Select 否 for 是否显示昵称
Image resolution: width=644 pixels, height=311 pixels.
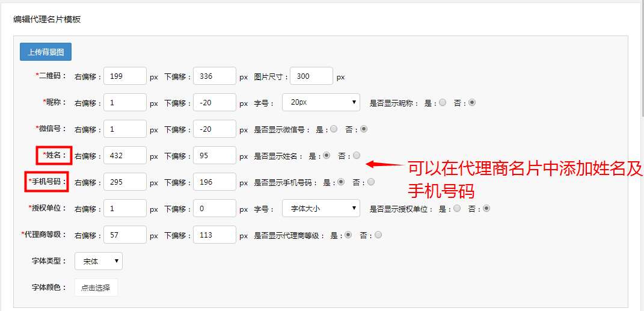click(x=472, y=102)
